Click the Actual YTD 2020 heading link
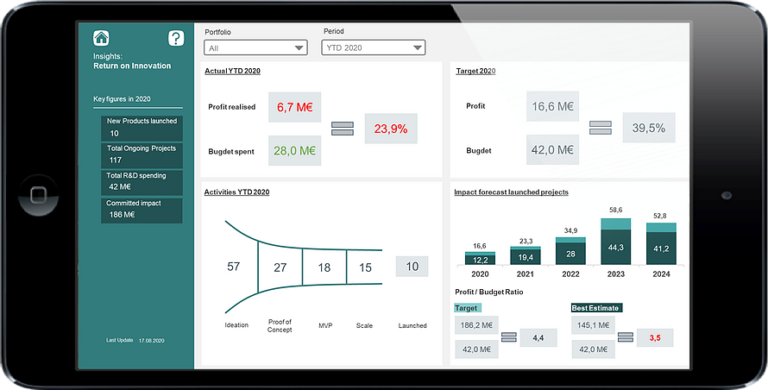The image size is (768, 390). pyautogui.click(x=232, y=71)
